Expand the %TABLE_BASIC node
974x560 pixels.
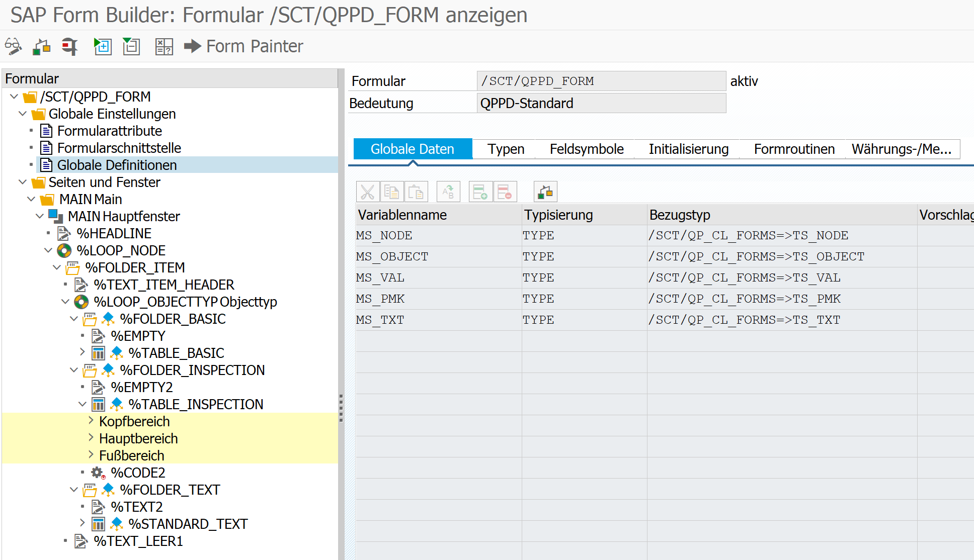[83, 352]
